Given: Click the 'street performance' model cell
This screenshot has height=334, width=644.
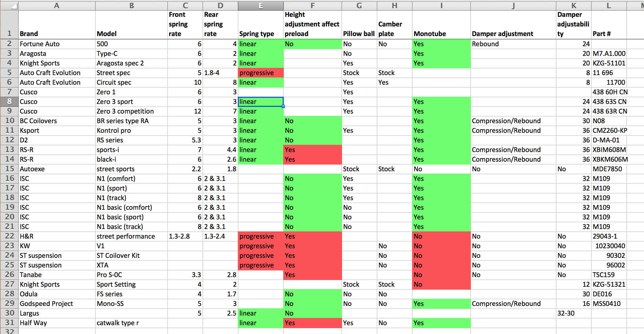Looking at the screenshot, I should click(x=131, y=236).
